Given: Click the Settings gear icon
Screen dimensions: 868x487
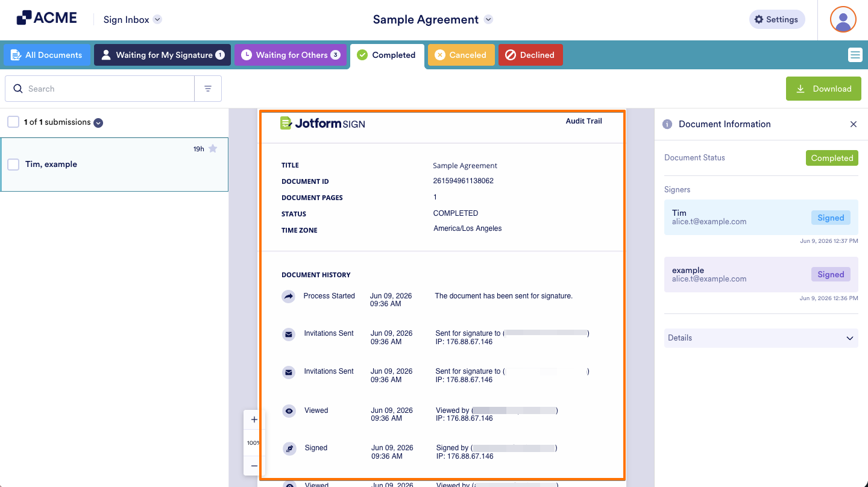Looking at the screenshot, I should [759, 19].
